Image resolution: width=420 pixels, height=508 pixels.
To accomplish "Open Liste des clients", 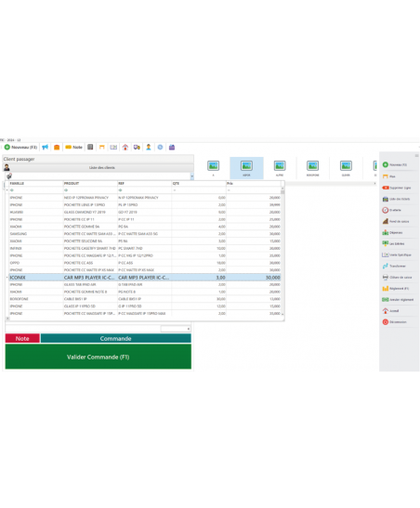I will (102, 167).
